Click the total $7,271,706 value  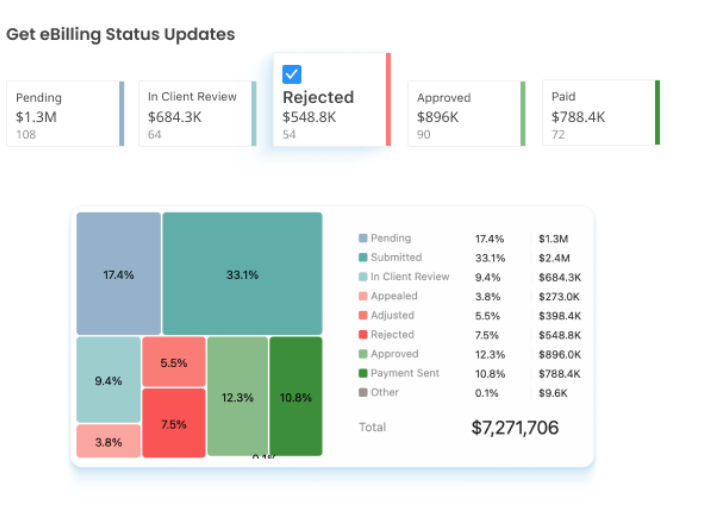(515, 428)
